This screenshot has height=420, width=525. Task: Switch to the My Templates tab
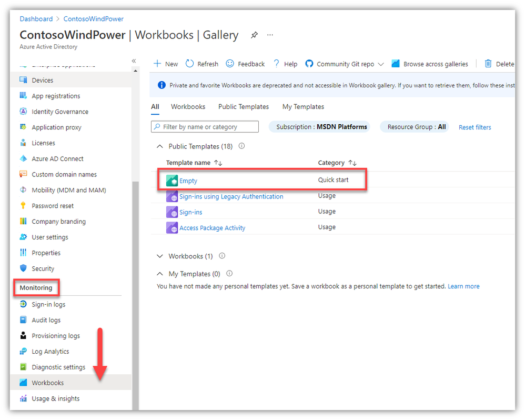[303, 107]
